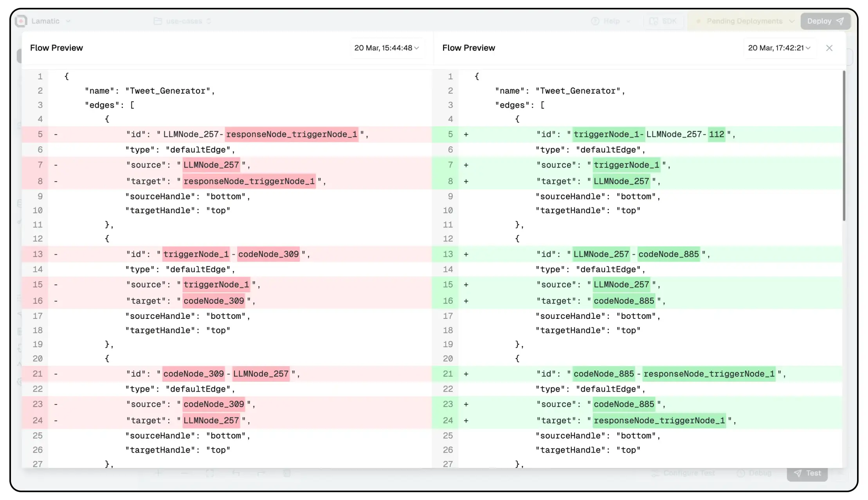Viewport: 868px width, 500px height.
Task: Click the Help question-mark icon
Action: 595,21
